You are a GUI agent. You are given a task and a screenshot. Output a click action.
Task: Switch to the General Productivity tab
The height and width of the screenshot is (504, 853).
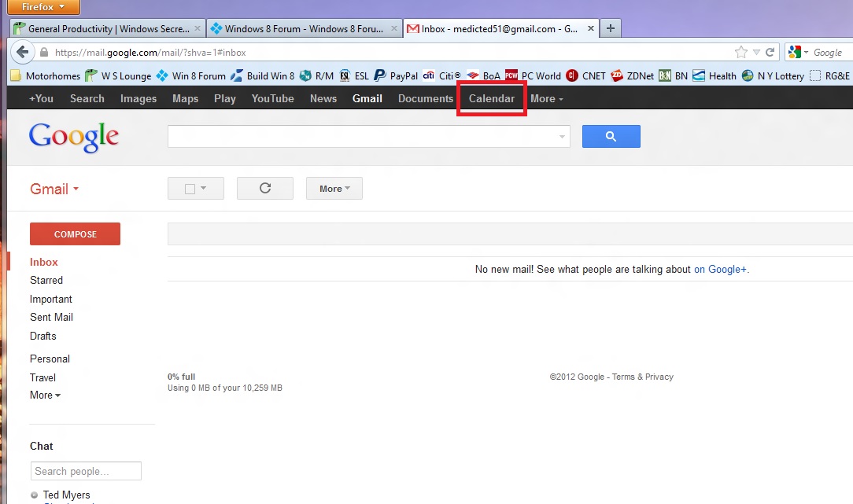tap(108, 28)
